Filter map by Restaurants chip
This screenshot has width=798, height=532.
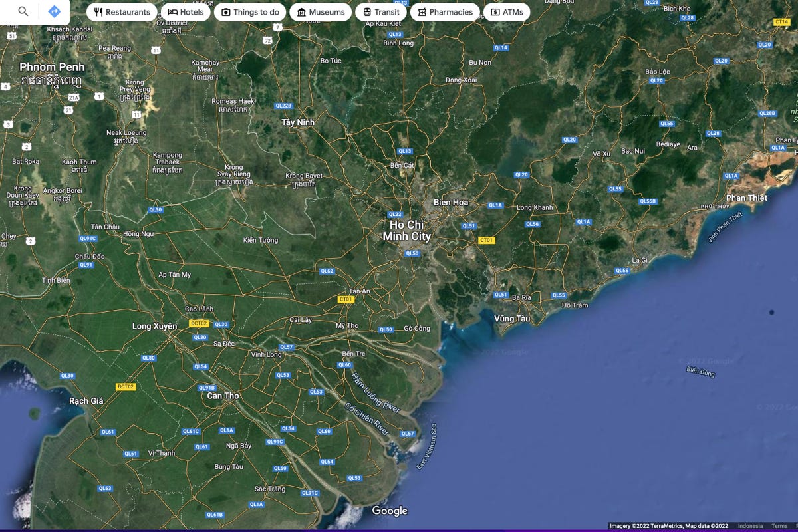point(122,12)
